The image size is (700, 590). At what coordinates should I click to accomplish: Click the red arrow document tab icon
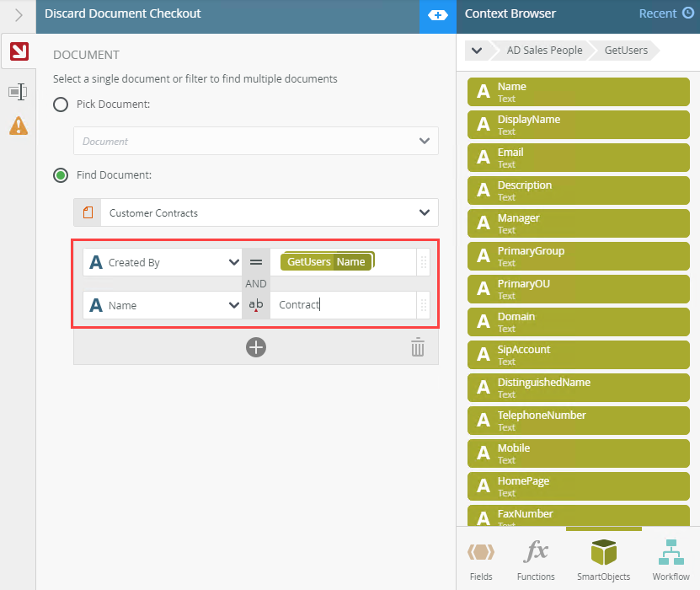18,52
